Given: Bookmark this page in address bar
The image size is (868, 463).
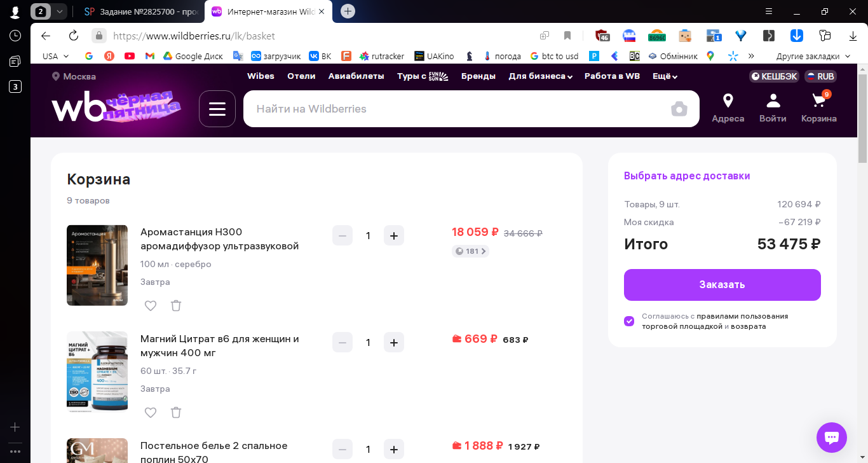Looking at the screenshot, I should 567,36.
